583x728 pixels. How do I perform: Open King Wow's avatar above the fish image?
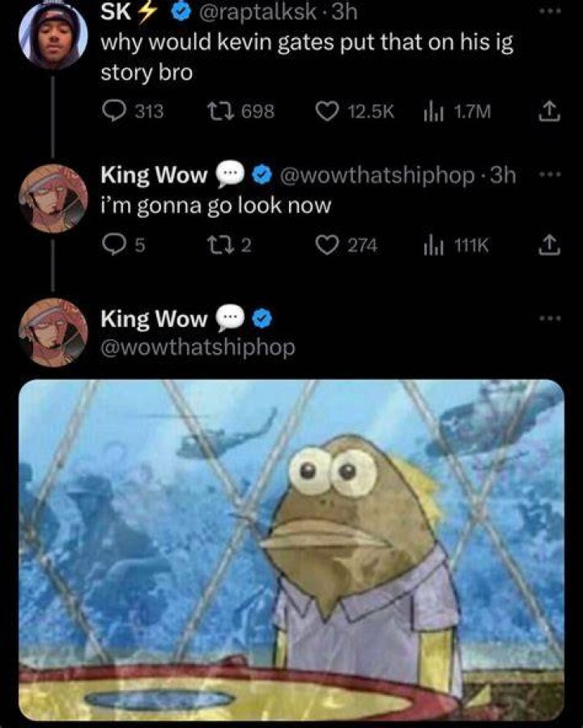click(x=53, y=333)
